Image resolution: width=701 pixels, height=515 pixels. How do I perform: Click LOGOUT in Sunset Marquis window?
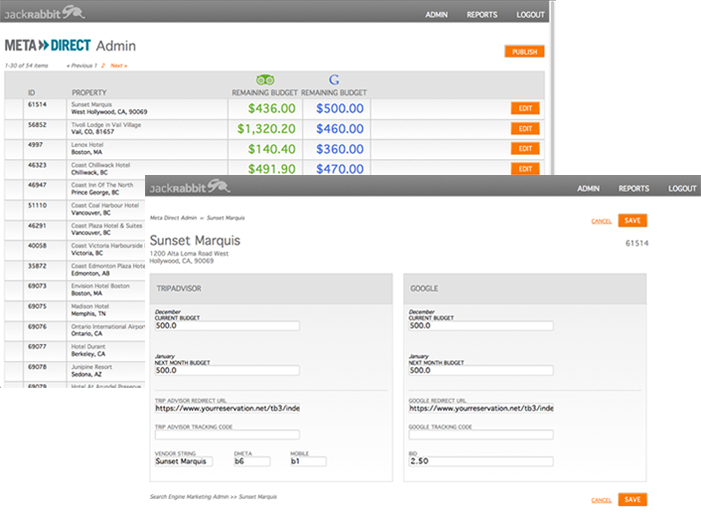pyautogui.click(x=682, y=189)
